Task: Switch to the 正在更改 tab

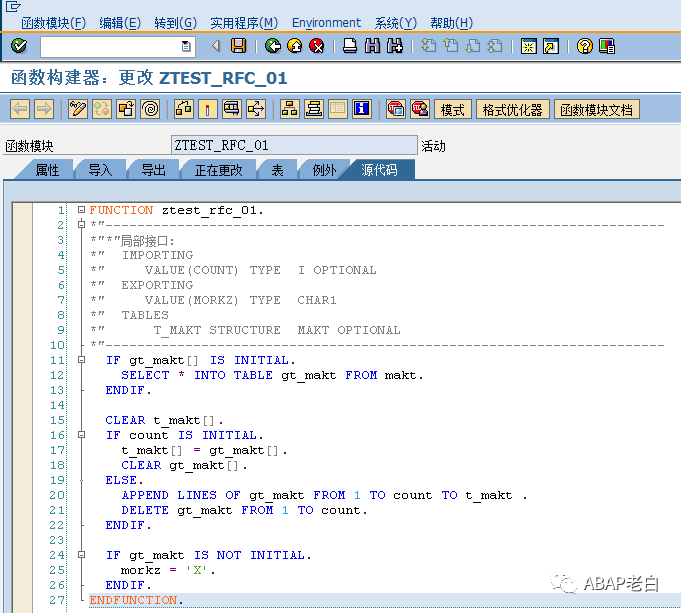Action: coord(218,170)
